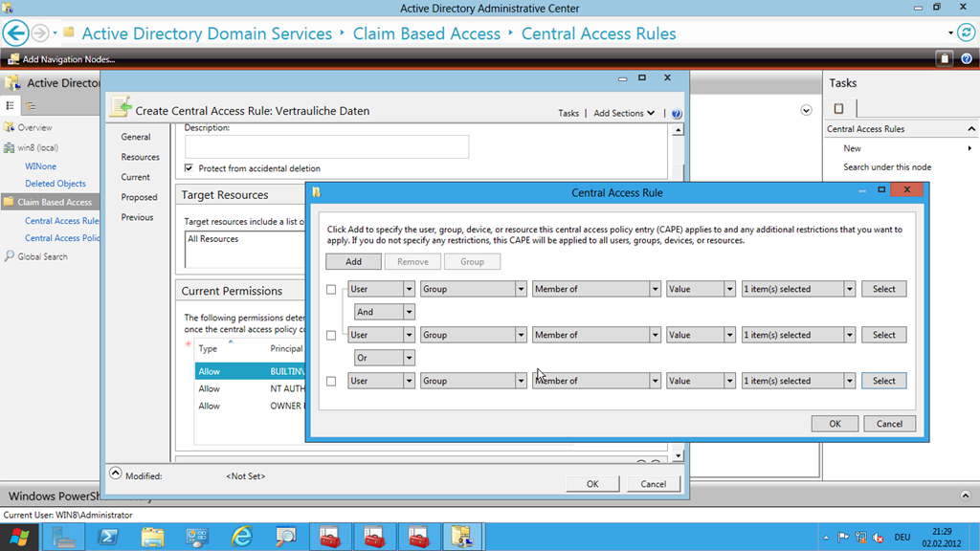This screenshot has height=551, width=980.
Task: Cancel the Central Access Rule dialog
Action: click(x=889, y=424)
